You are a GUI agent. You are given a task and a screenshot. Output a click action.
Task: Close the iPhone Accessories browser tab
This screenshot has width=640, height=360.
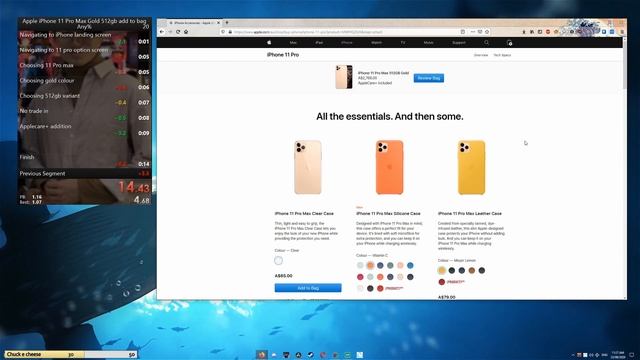[x=218, y=23]
